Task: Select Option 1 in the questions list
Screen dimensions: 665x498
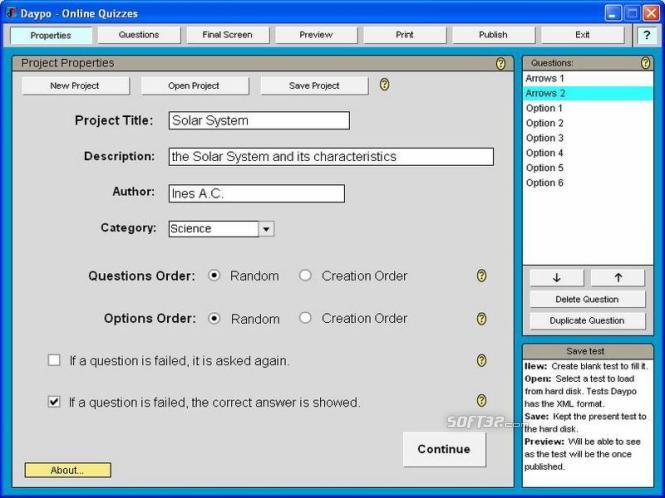Action: tap(588, 108)
